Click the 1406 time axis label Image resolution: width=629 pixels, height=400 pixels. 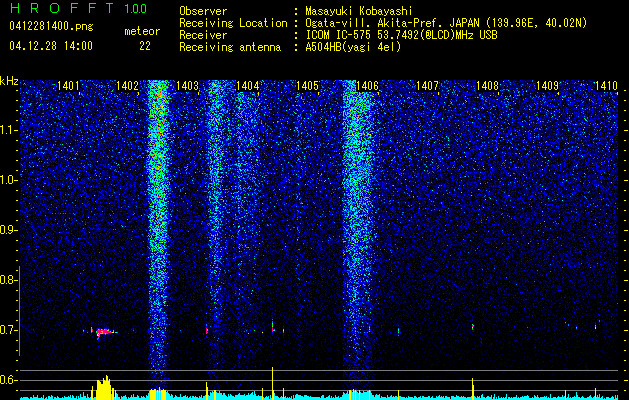tap(367, 85)
